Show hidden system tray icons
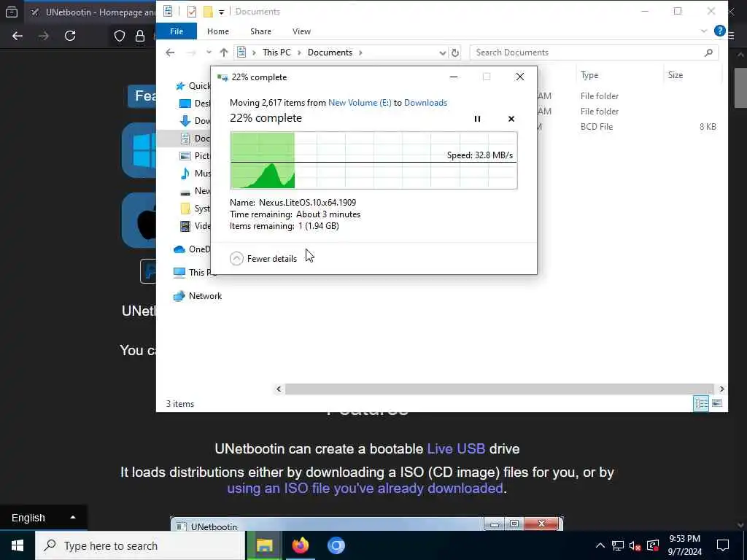 600,545
